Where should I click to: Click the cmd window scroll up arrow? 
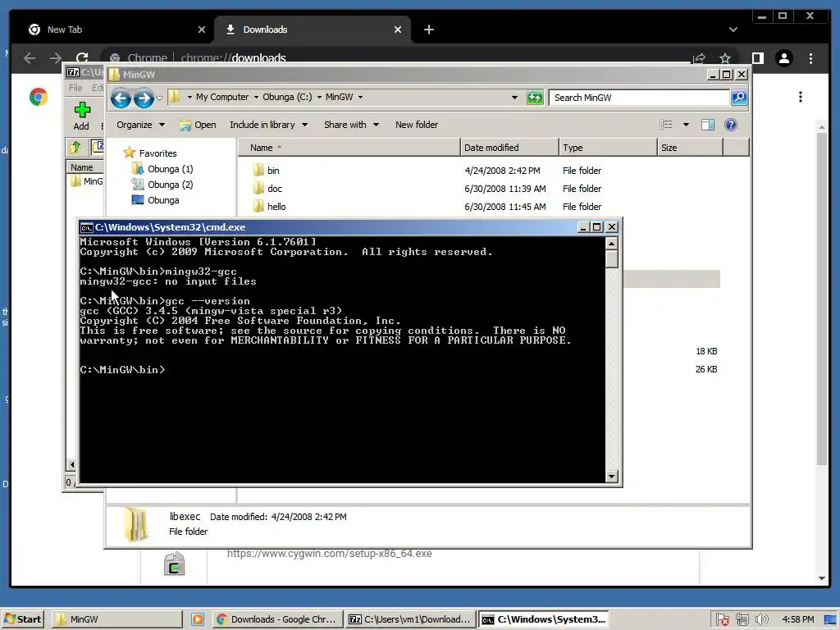[611, 243]
